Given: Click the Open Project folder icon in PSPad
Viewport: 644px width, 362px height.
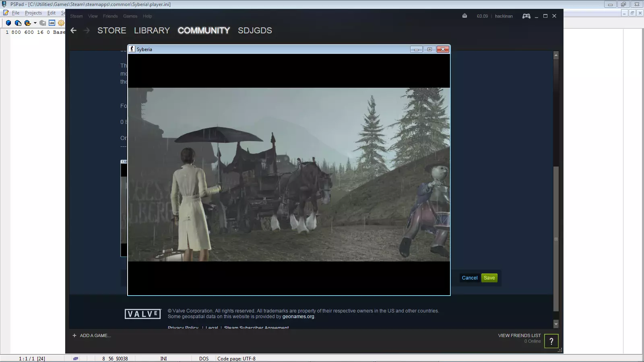Looking at the screenshot, I should click(27, 23).
